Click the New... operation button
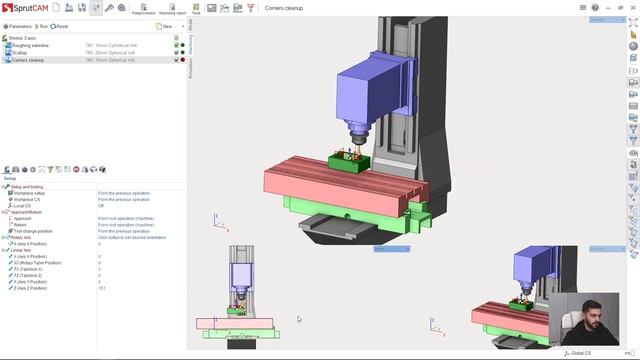The image size is (640, 360). [x=164, y=26]
